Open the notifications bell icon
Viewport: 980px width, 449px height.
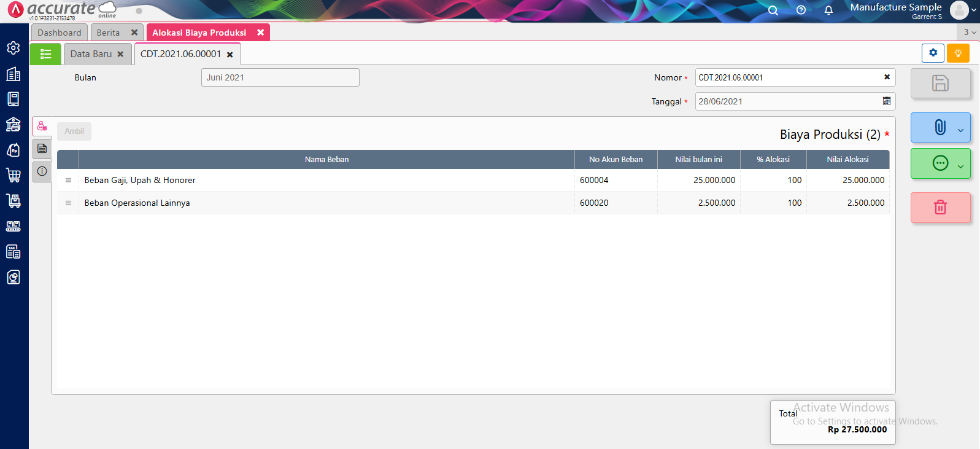828,10
